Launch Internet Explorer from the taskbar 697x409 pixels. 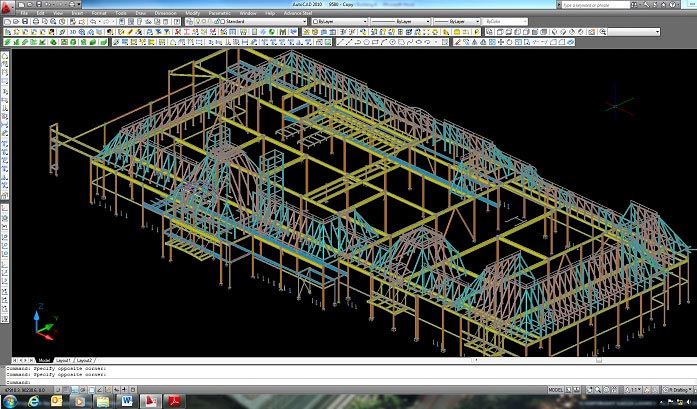click(x=33, y=401)
